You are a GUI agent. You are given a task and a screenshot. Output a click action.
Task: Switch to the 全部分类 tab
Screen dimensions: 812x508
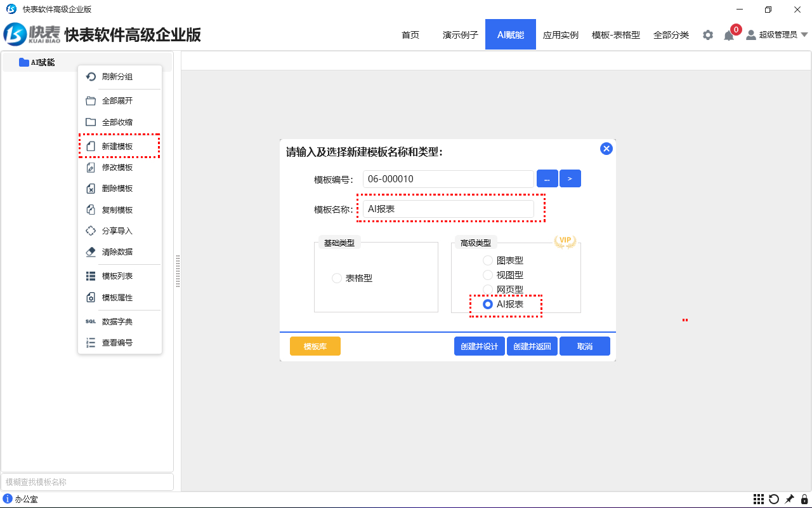point(671,35)
